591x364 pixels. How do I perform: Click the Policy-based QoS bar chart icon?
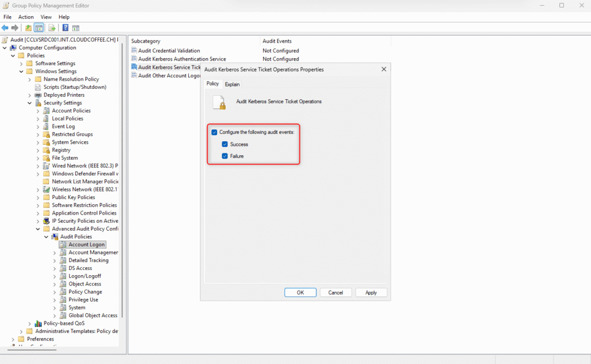point(38,324)
